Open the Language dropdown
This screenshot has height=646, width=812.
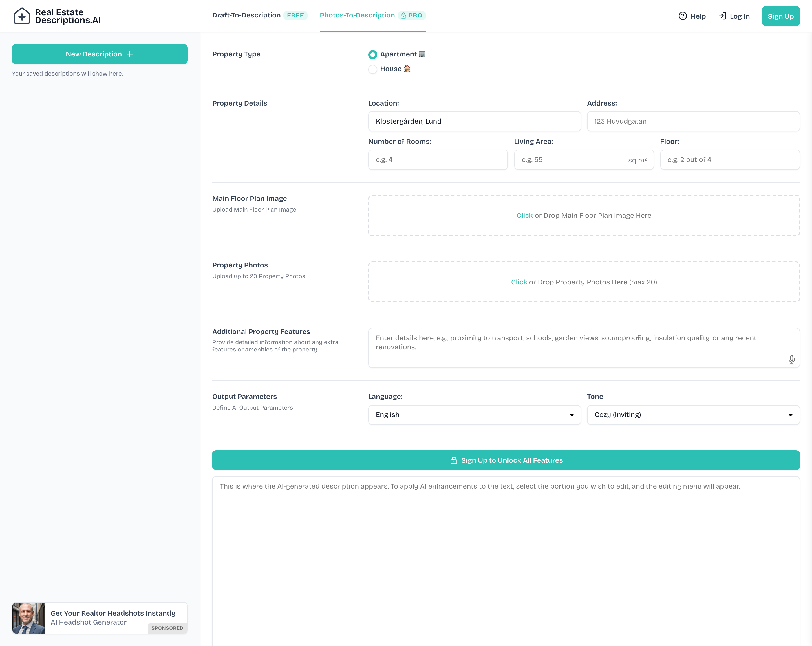474,415
